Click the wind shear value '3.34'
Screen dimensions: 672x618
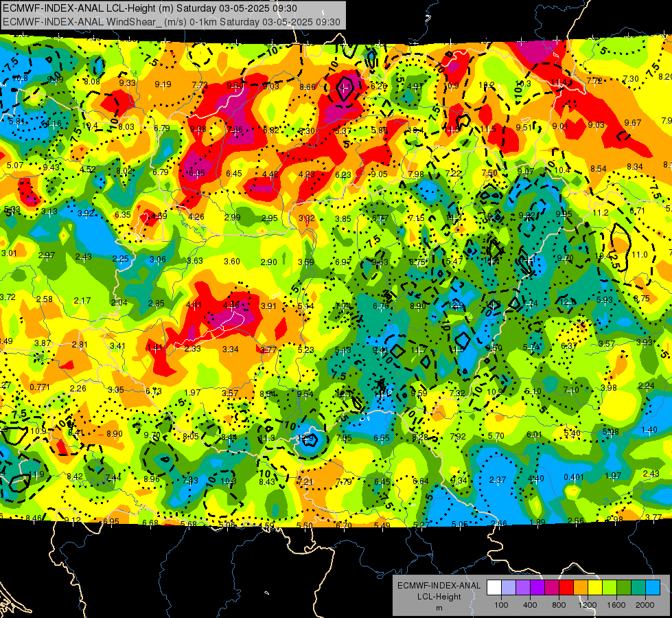pos(230,350)
